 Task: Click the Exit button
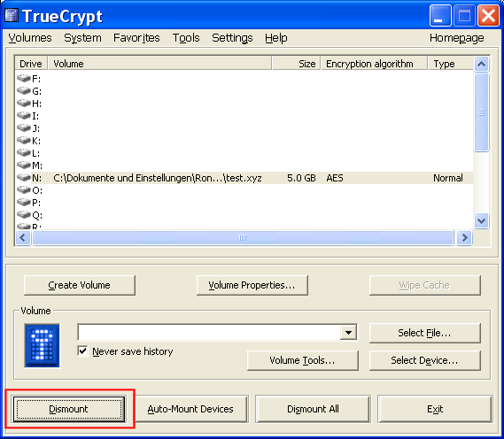coord(435,409)
